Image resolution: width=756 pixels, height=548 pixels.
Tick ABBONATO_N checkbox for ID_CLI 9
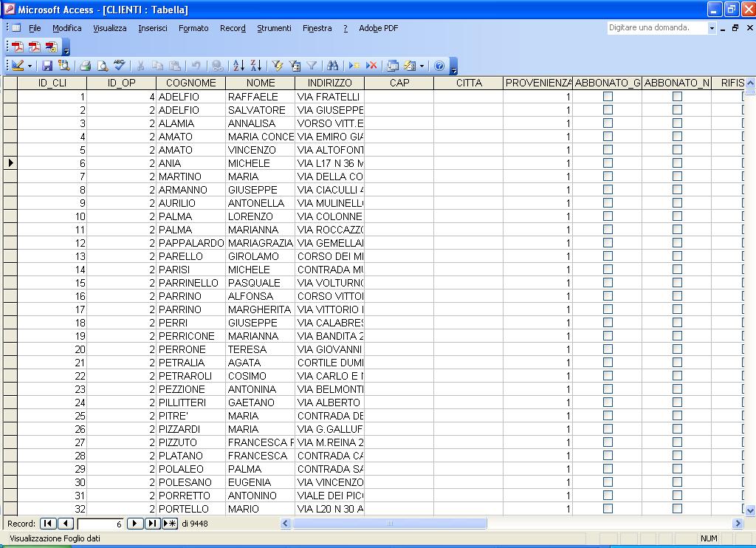(x=678, y=203)
